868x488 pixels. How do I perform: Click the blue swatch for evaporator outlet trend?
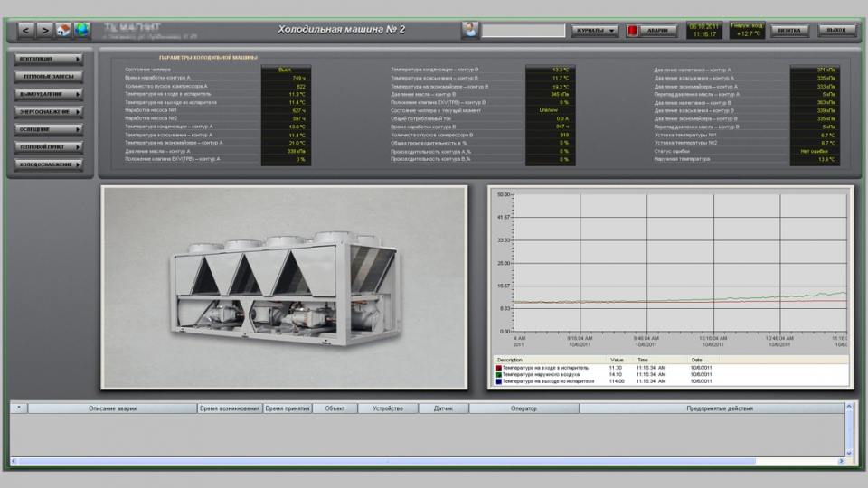pyautogui.click(x=499, y=381)
